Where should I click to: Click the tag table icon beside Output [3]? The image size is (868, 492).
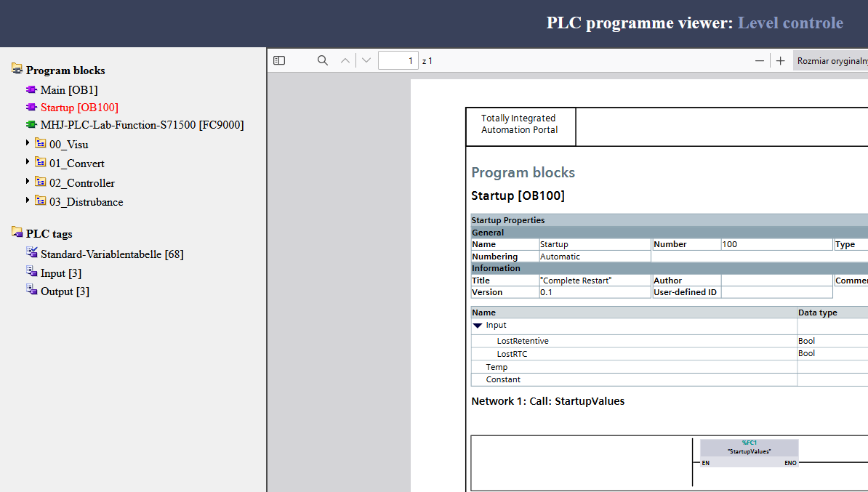pos(31,289)
